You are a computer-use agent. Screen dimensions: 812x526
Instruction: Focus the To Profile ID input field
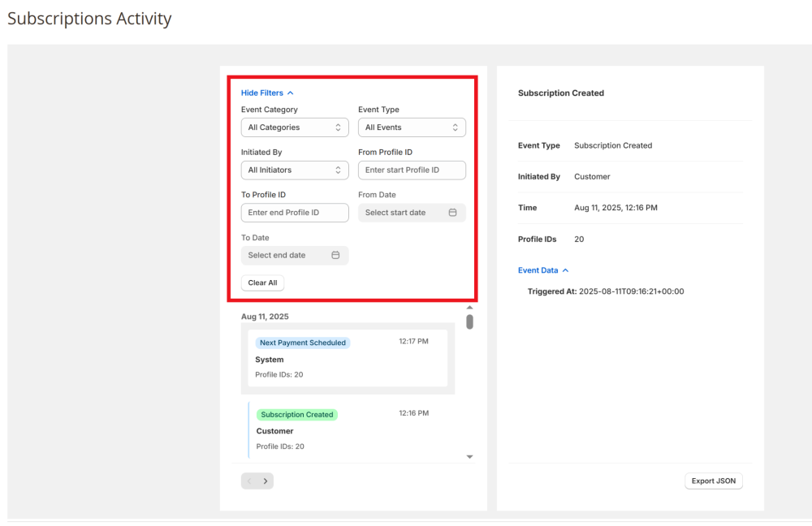pos(295,212)
